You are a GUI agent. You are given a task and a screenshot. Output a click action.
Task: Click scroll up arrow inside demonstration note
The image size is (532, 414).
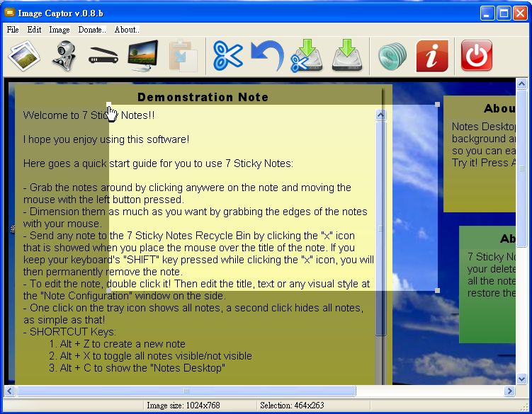pos(380,115)
